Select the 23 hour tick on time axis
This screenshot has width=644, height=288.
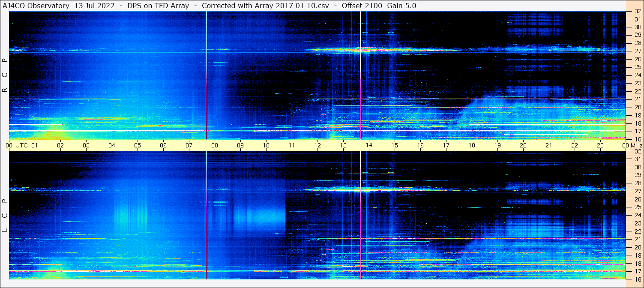click(600, 145)
